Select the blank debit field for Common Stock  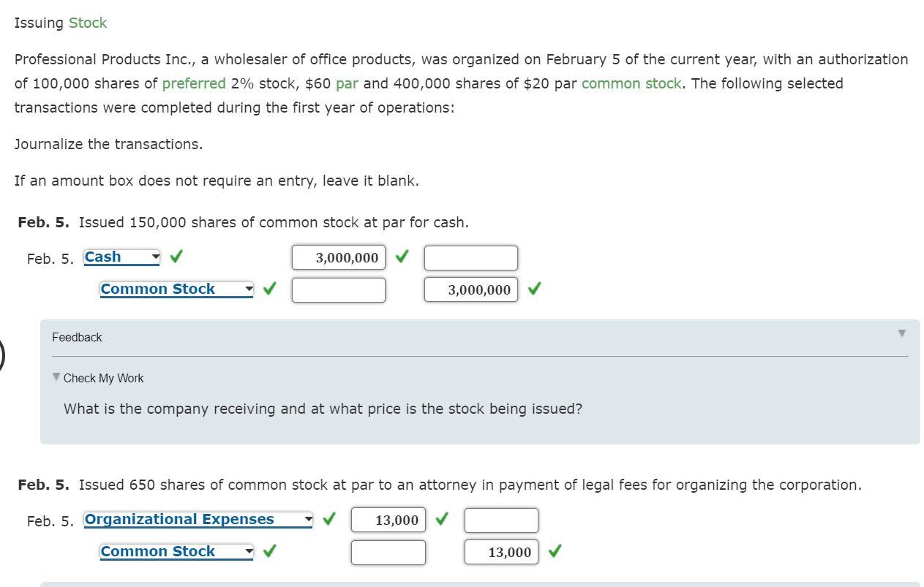pyautogui.click(x=338, y=289)
